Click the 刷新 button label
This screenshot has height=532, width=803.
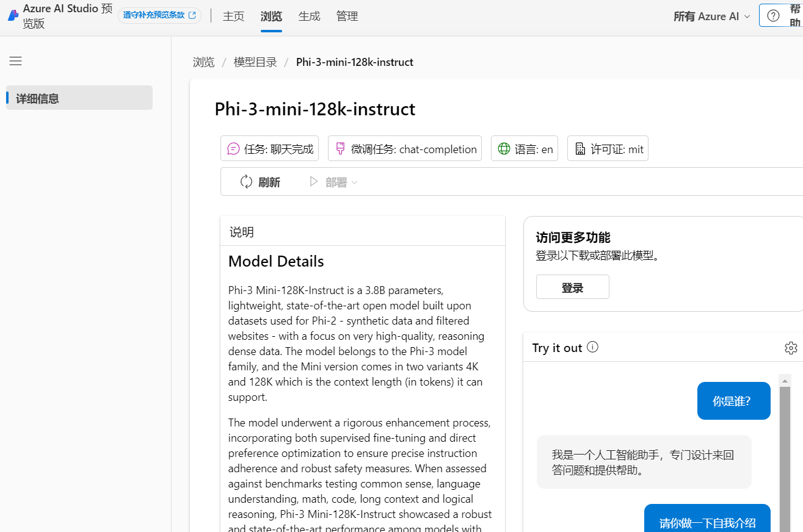click(269, 182)
